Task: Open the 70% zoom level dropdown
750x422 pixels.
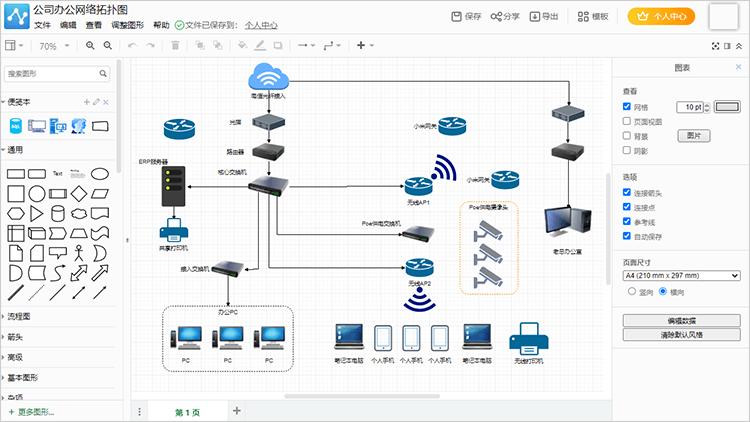Action: [x=53, y=46]
